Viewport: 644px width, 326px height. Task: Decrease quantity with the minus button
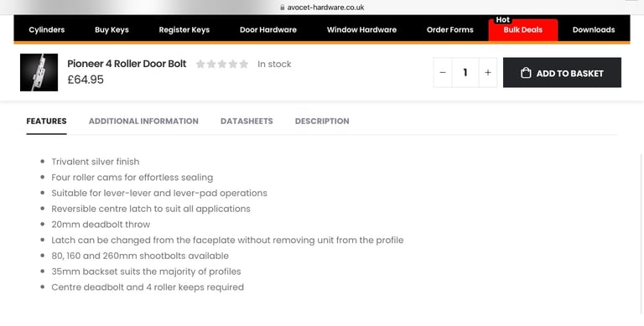tap(443, 73)
